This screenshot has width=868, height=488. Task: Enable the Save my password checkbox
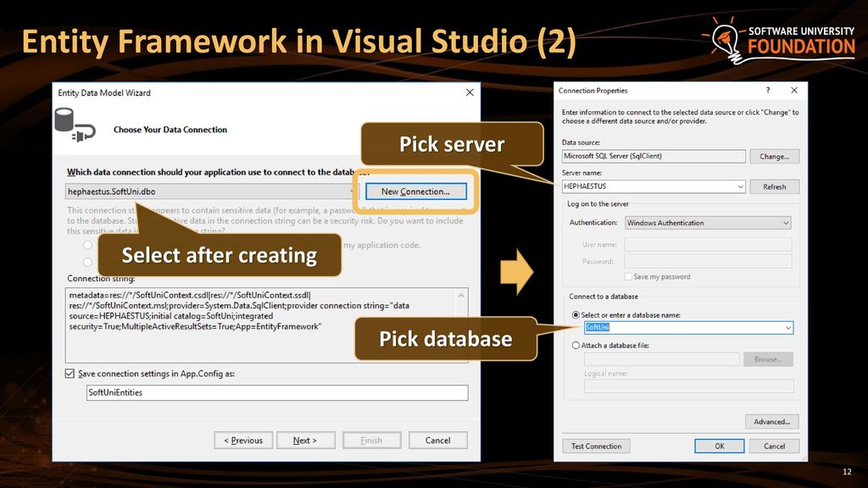point(628,277)
